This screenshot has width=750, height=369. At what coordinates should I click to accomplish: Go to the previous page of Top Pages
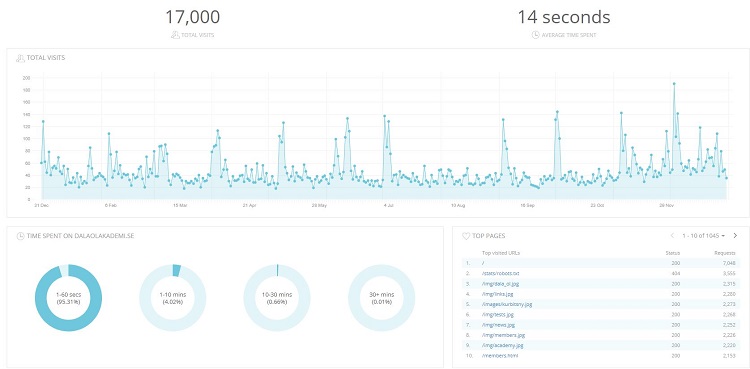click(x=673, y=235)
